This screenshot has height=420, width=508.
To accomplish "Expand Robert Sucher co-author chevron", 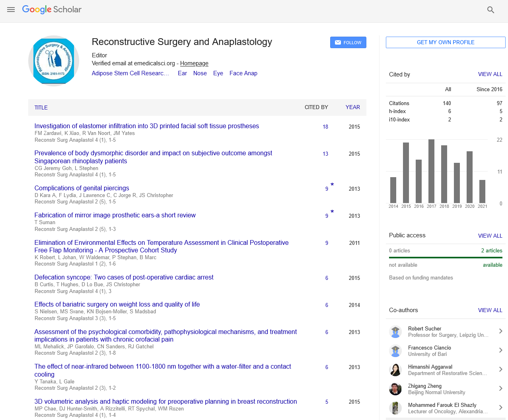I will [x=500, y=331].
